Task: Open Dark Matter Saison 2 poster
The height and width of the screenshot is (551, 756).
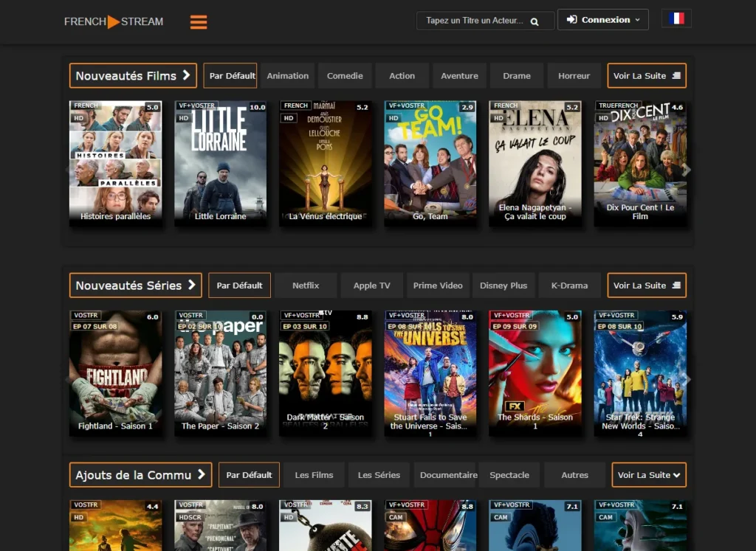Action: 326,373
